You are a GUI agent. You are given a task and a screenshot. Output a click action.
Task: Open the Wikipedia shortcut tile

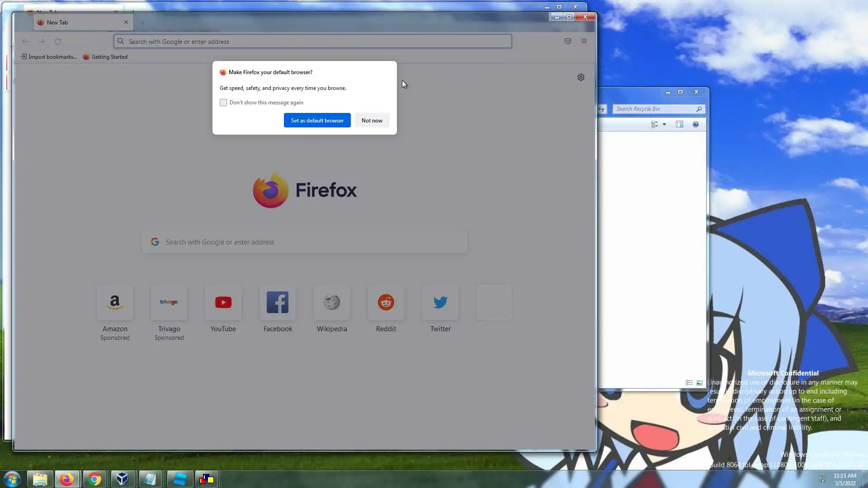click(x=331, y=303)
